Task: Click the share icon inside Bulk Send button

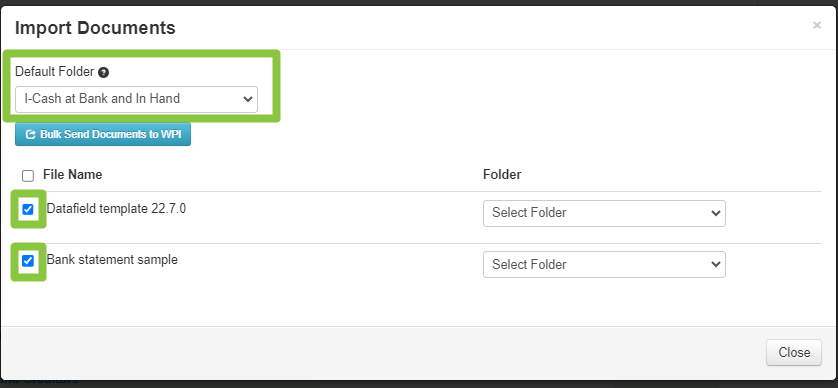Action: point(31,134)
